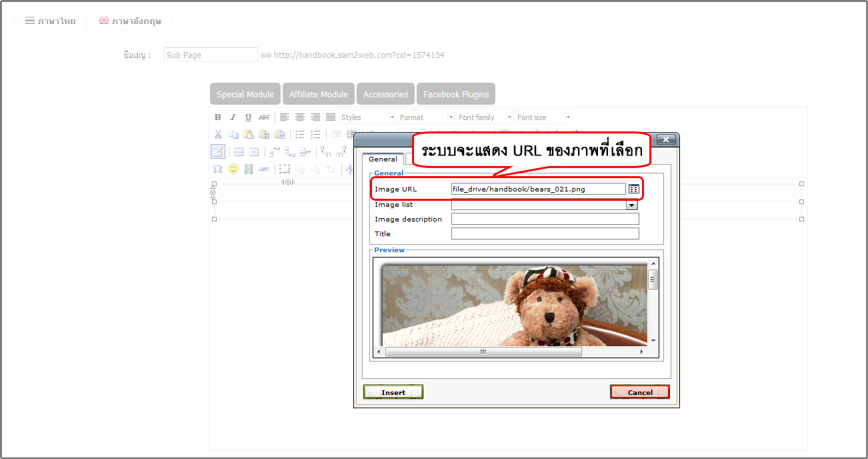
Task: Click the Outdent icon
Action: click(336, 135)
